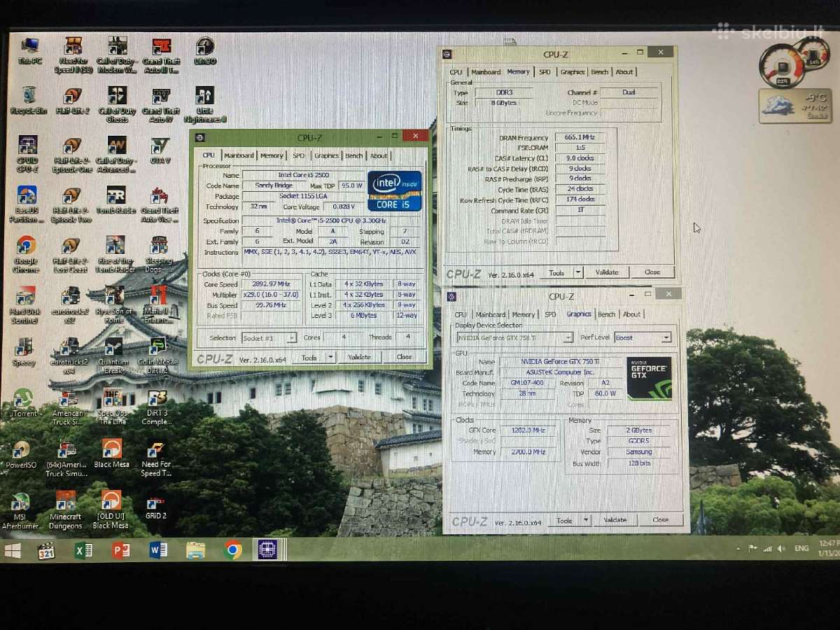Select the Little Nightmares II desktop shortcut
The height and width of the screenshot is (630, 840).
[204, 105]
